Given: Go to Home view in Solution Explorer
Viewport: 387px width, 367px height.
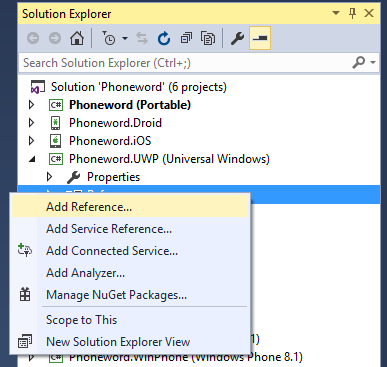Looking at the screenshot, I should (x=77, y=38).
